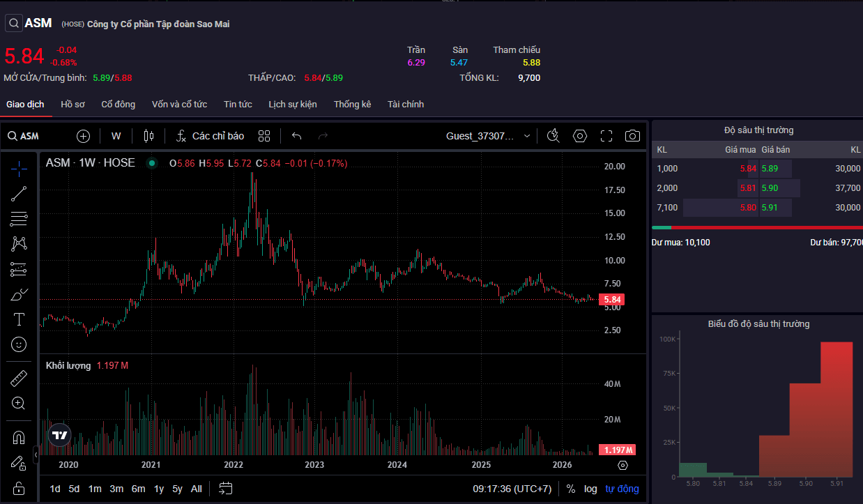Open the Vốn và cổ tức tab
Image resolution: width=863 pixels, height=504 pixels.
click(x=179, y=105)
